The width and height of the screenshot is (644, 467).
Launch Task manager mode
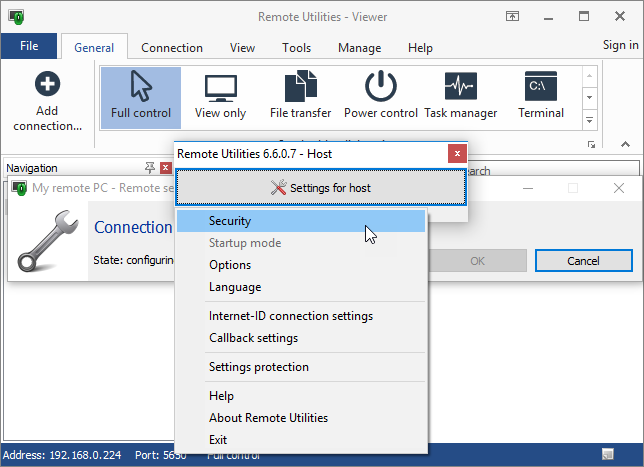(x=460, y=97)
